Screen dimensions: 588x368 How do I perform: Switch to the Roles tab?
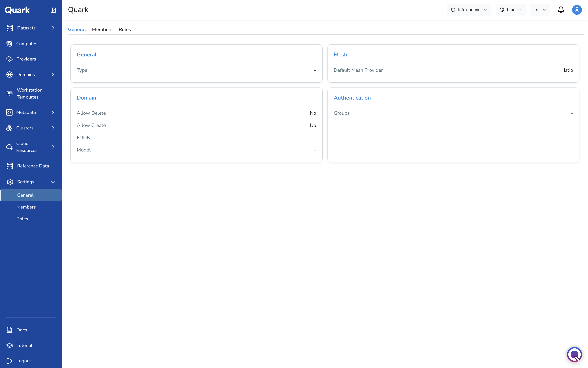coord(125,29)
